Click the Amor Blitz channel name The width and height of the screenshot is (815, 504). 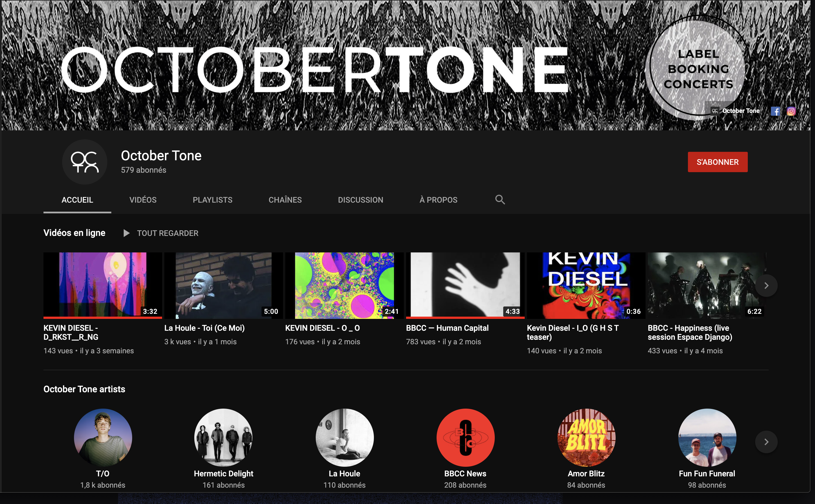click(x=586, y=474)
